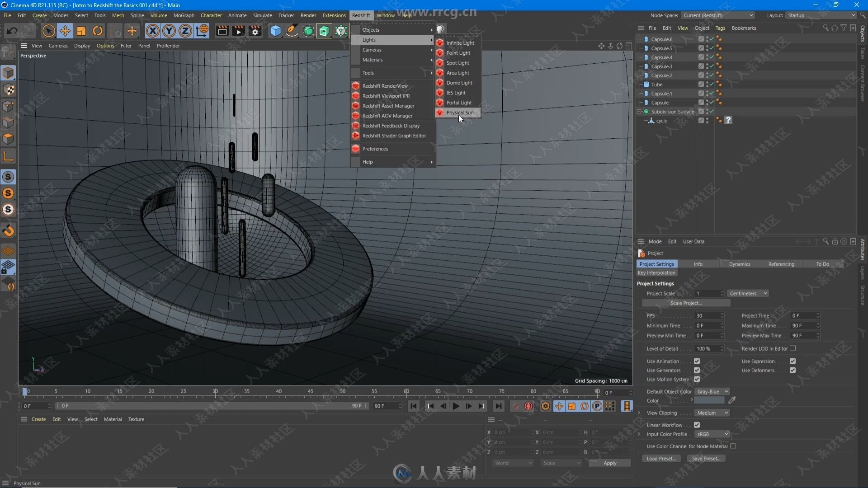868x488 pixels.
Task: Toggle Subdivision Surface enable checkmark
Action: (x=711, y=112)
